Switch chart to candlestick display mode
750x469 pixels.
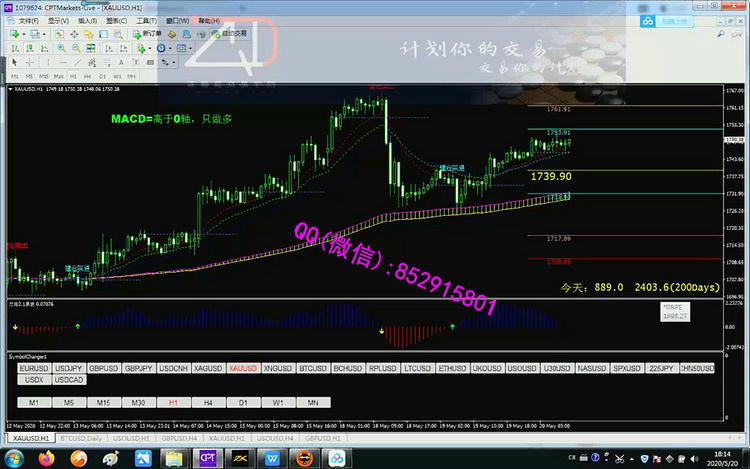[31, 47]
